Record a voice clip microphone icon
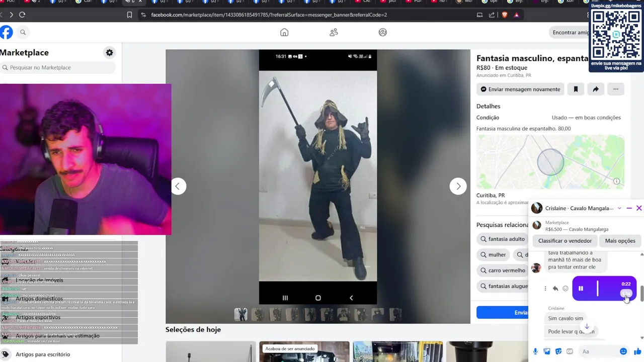 [x=535, y=351]
